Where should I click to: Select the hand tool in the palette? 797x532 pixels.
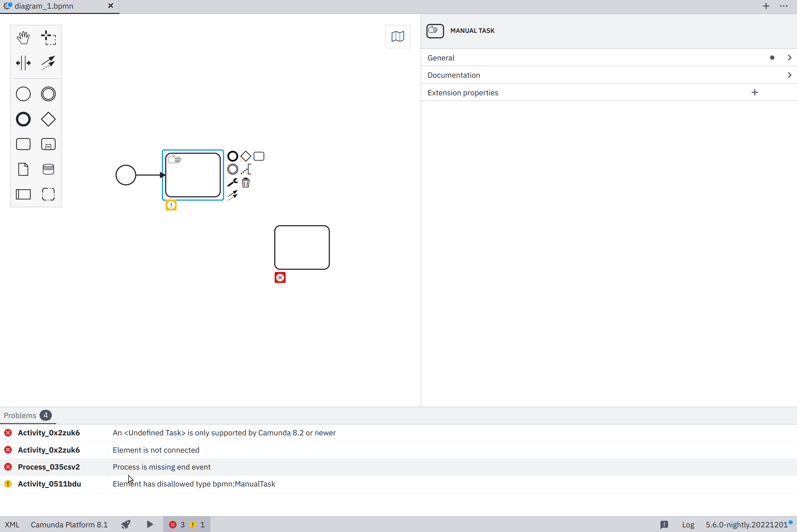pos(23,37)
